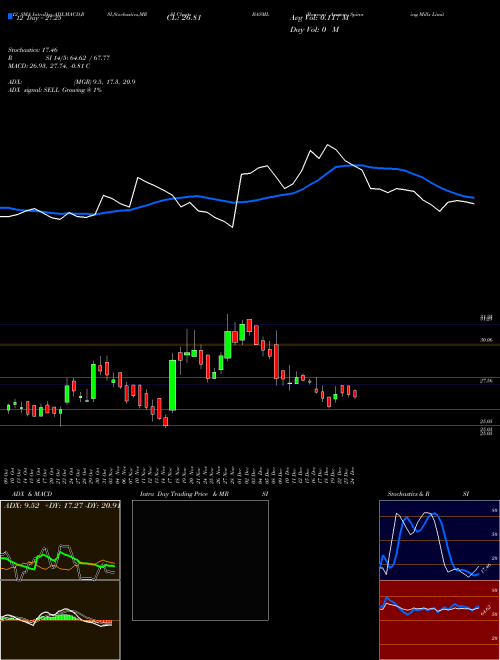Screen dimensions: 500x660
Task: Click the 17.46 value label in Stochastics chart
Action: (486, 568)
